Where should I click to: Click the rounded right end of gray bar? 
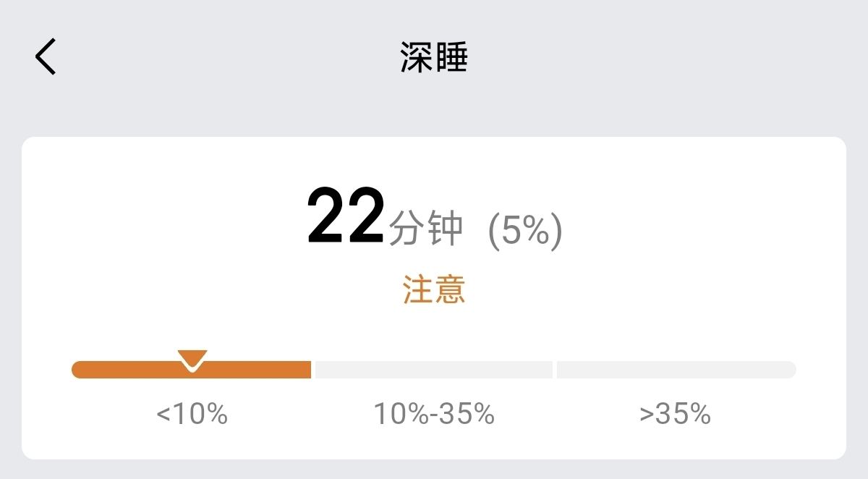pyautogui.click(x=790, y=370)
